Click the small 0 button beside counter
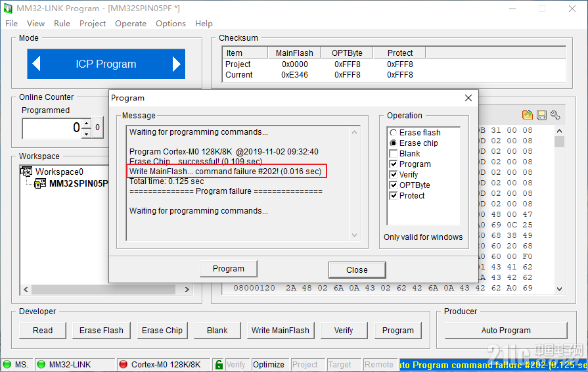The width and height of the screenshot is (588, 372). point(97,128)
